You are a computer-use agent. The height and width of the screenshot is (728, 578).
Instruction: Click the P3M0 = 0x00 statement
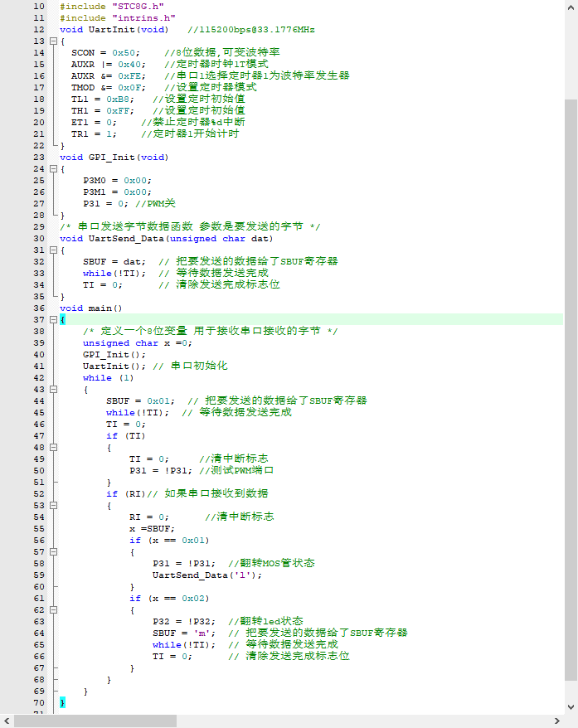[x=117, y=180]
